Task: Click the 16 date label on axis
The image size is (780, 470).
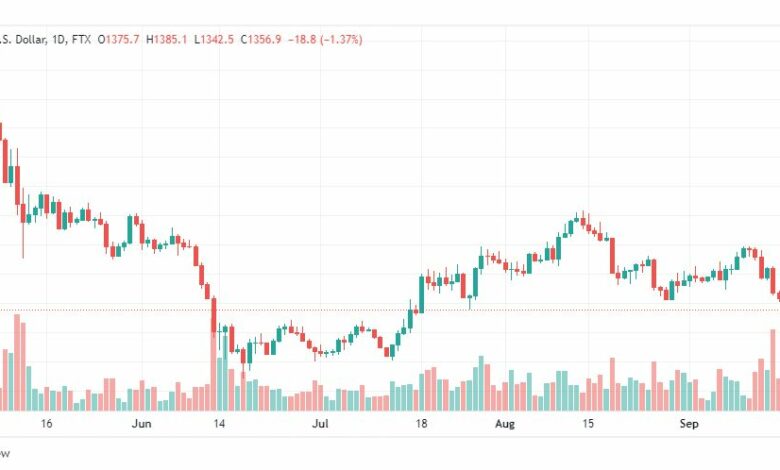Action: tap(46, 424)
